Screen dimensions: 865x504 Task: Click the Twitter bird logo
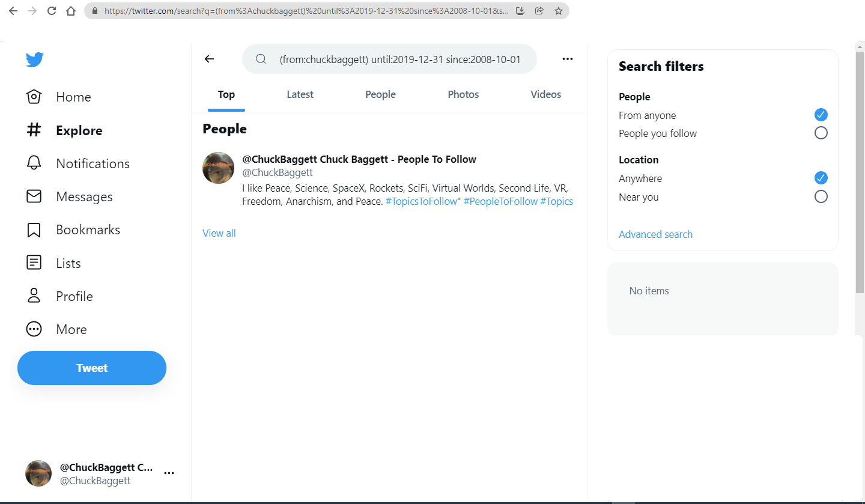point(34,59)
